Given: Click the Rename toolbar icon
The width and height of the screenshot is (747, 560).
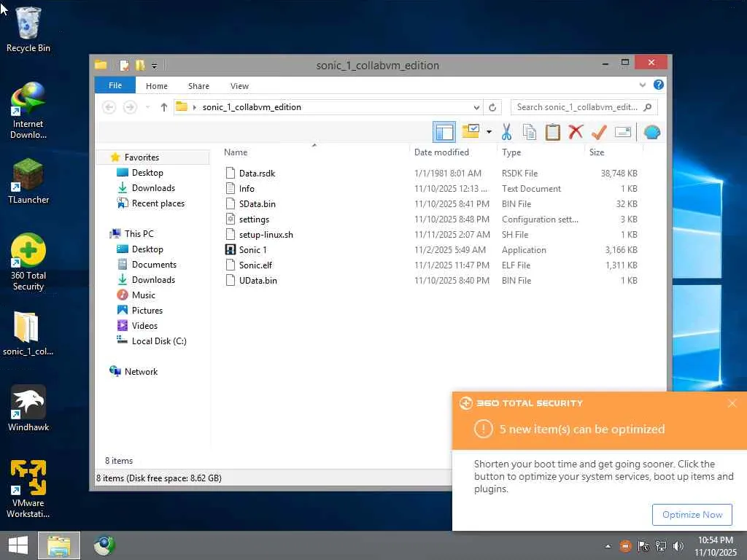Looking at the screenshot, I should pyautogui.click(x=623, y=132).
